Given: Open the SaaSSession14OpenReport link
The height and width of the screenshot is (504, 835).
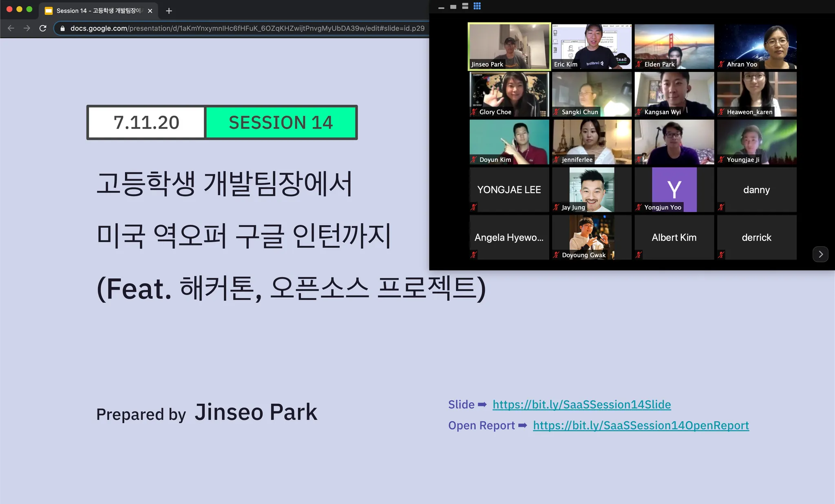Looking at the screenshot, I should (641, 425).
